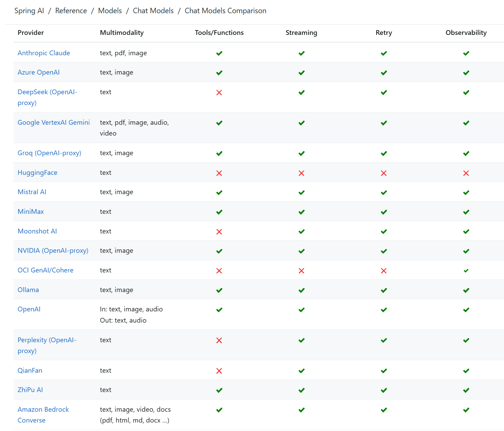Click the Provider column header

(x=31, y=33)
